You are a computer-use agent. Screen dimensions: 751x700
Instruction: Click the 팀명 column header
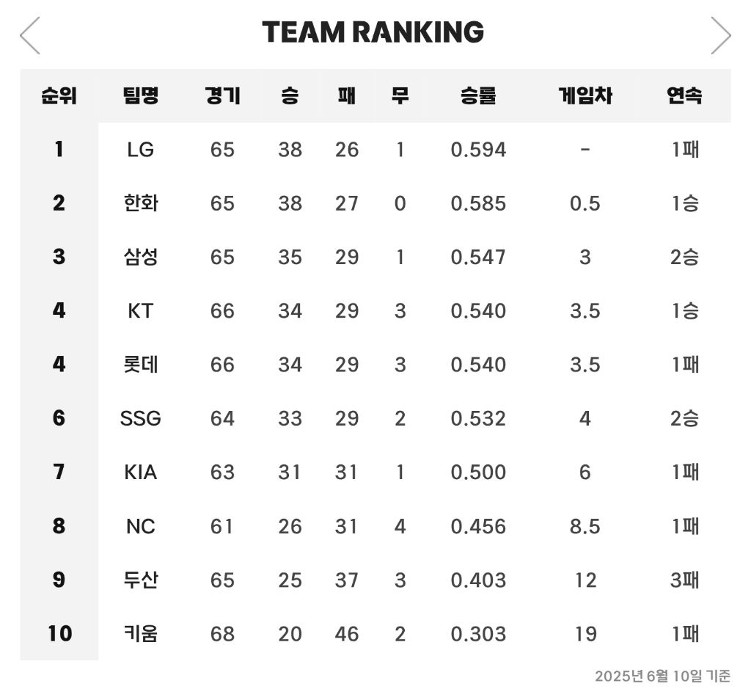pyautogui.click(x=140, y=95)
